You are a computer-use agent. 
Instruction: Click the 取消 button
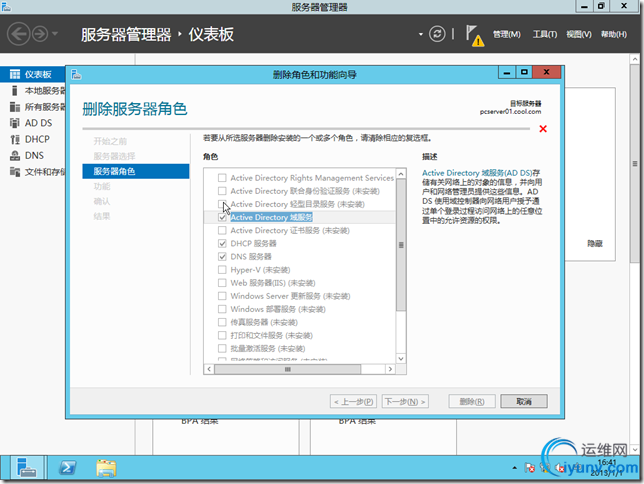(x=524, y=401)
